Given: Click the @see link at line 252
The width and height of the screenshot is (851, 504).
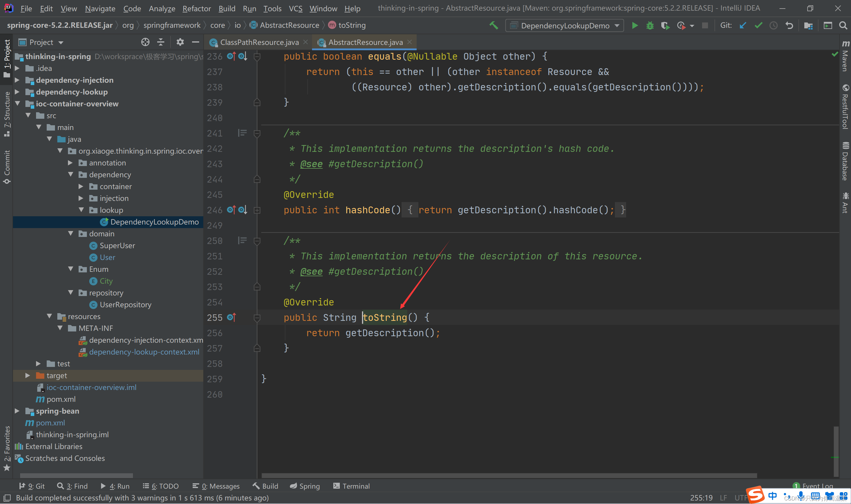Looking at the screenshot, I should 311,272.
